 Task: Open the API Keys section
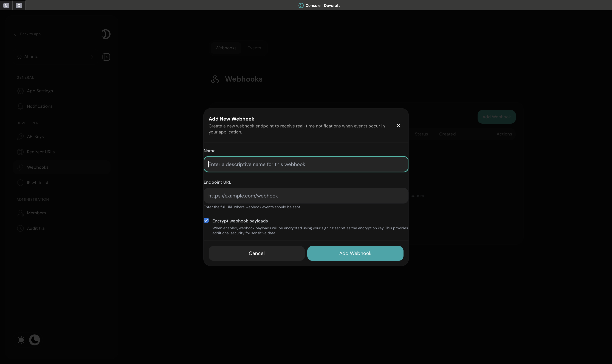coord(35,136)
